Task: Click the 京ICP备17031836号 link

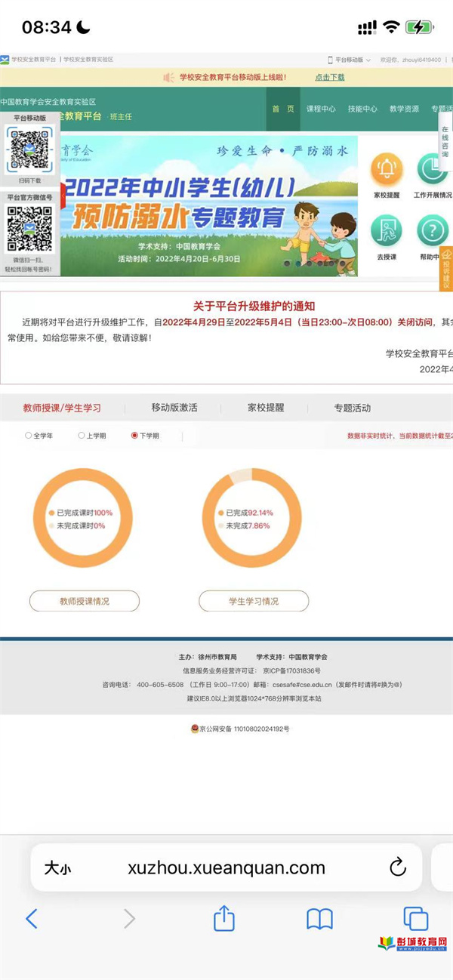Action: (291, 670)
